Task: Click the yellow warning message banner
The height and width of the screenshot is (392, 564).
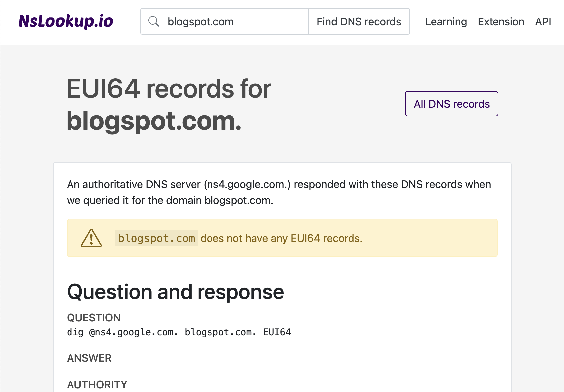Action: (282, 238)
